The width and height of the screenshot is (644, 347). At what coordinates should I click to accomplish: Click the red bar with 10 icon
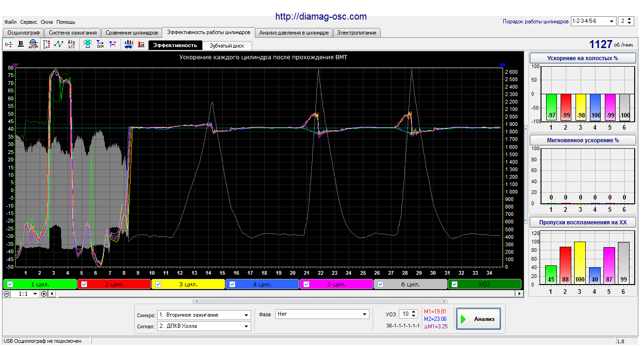141,44
